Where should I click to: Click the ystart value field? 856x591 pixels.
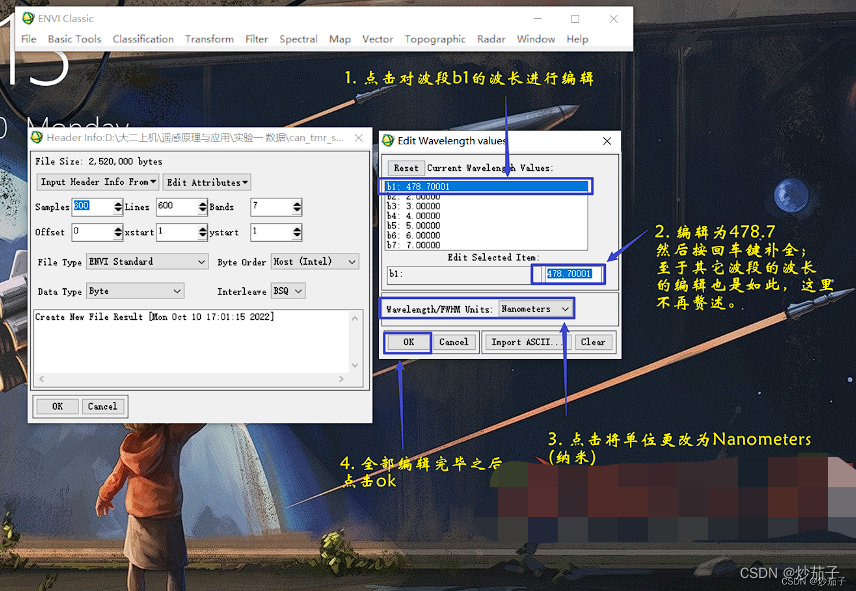(x=271, y=232)
